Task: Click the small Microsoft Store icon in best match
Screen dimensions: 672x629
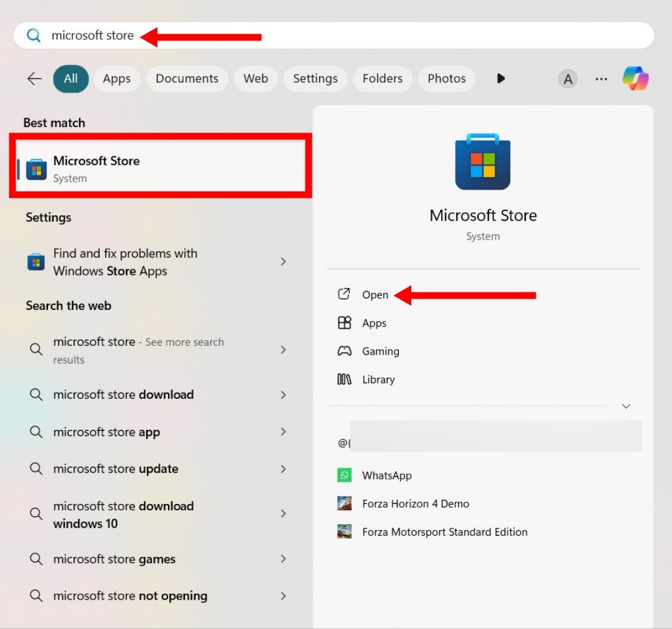Action: (x=37, y=169)
